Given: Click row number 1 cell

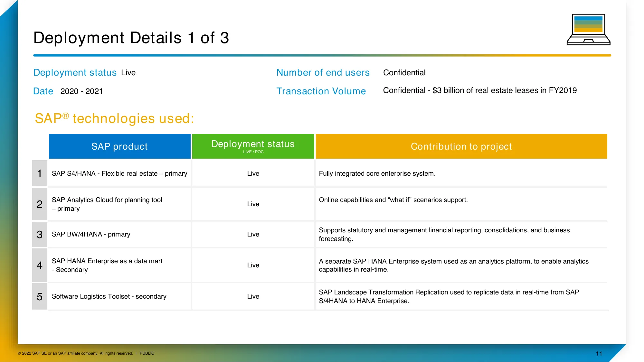Looking at the screenshot, I should coord(40,173).
